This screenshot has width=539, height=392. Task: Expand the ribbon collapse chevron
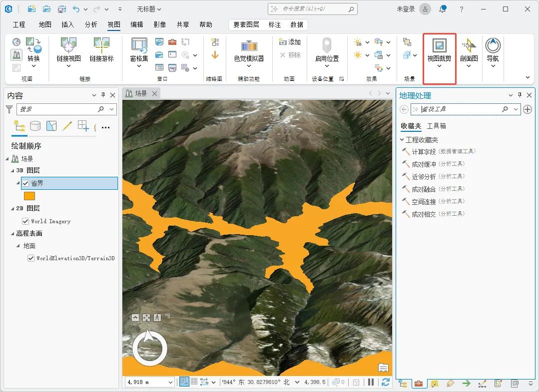click(528, 77)
